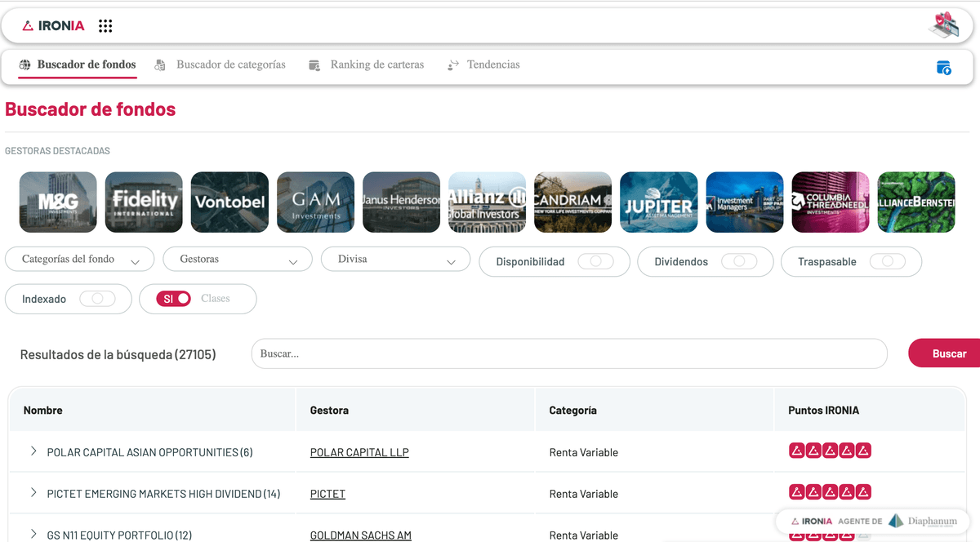Select the Fidelity International manager tile

click(x=144, y=202)
